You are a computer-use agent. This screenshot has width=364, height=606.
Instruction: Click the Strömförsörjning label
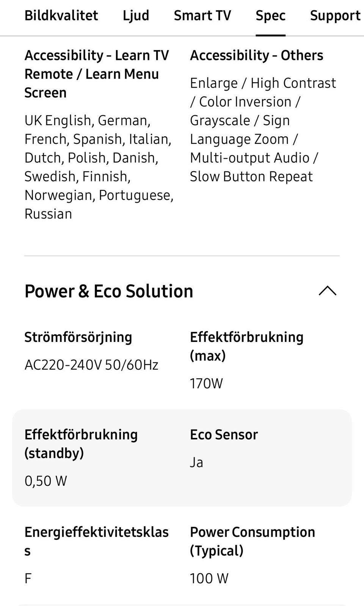click(x=78, y=337)
